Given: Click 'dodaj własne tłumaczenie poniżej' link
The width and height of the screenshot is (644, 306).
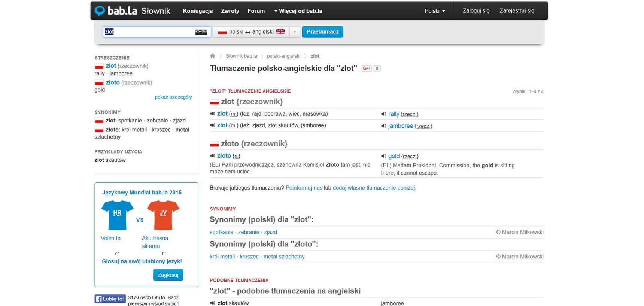Looking at the screenshot, I should click(x=374, y=188).
